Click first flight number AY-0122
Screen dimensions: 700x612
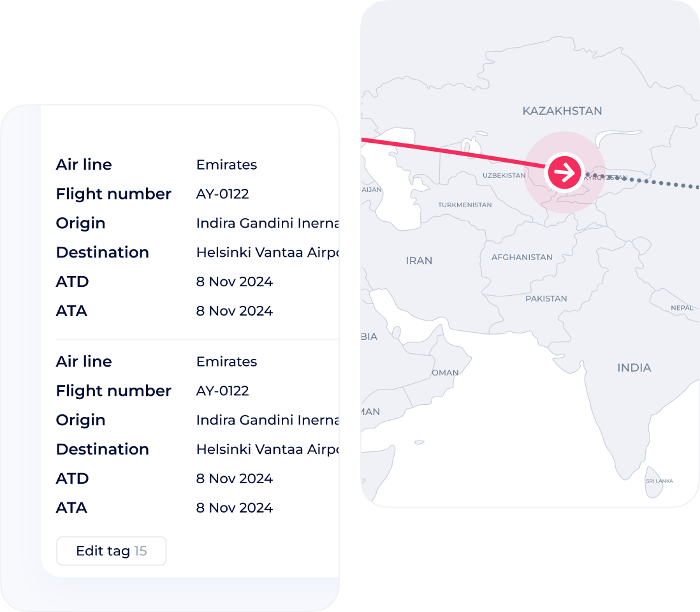coord(222,194)
